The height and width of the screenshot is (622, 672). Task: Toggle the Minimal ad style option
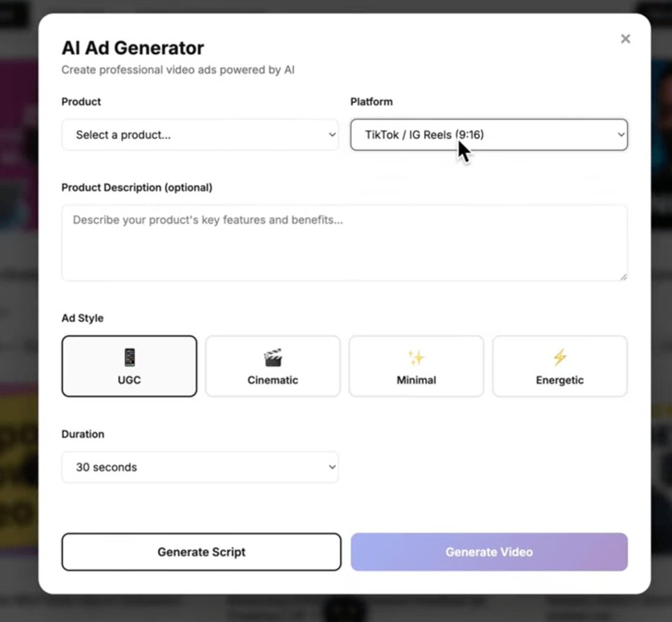click(416, 366)
